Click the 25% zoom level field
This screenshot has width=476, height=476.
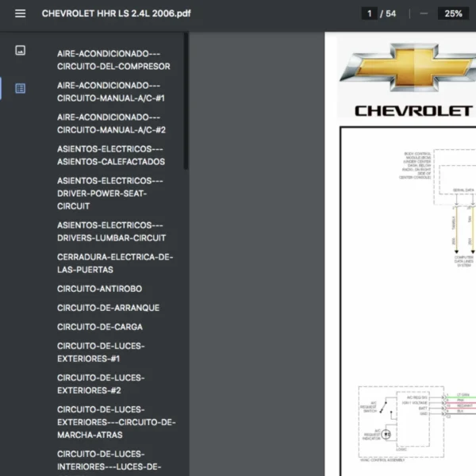(453, 13)
